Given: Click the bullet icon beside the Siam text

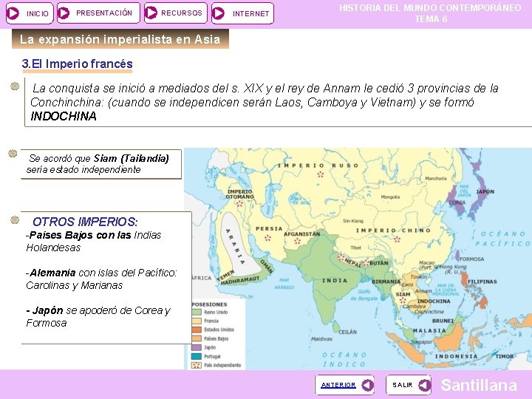Looking at the screenshot, I should pos(13,154).
